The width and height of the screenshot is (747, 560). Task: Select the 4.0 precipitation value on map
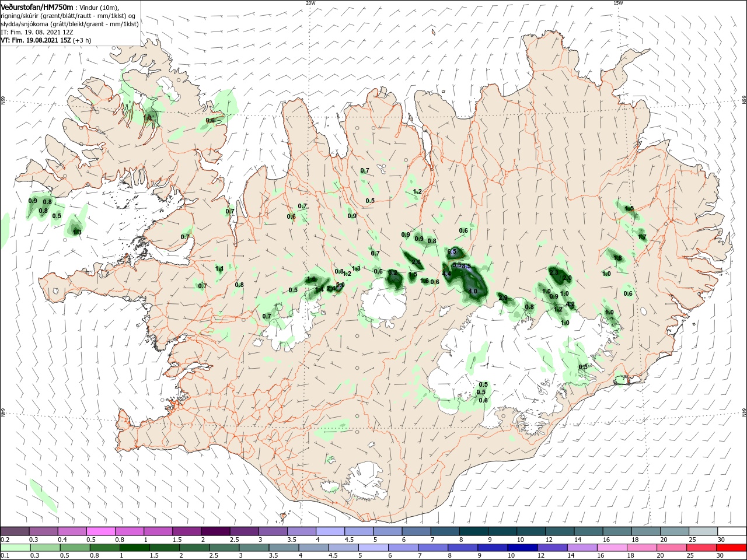click(x=473, y=291)
